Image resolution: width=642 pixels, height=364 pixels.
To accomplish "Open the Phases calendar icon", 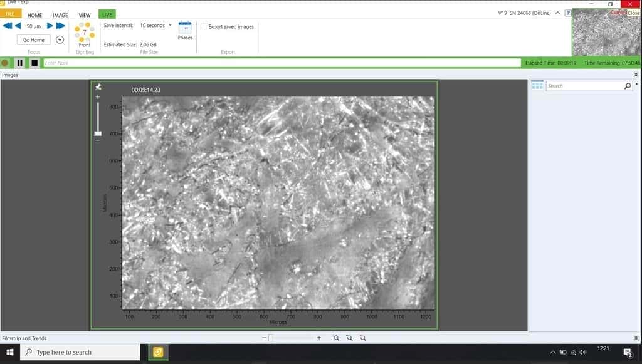I will click(185, 28).
